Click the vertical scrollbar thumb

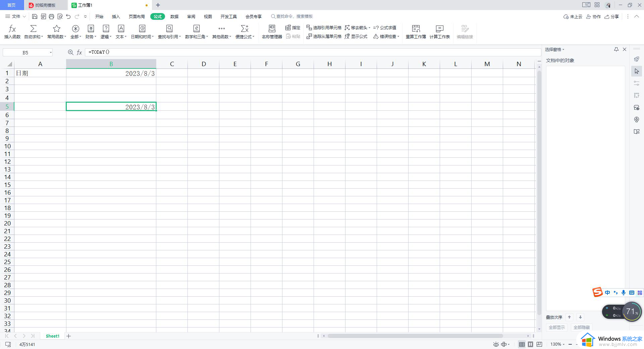click(x=539, y=193)
